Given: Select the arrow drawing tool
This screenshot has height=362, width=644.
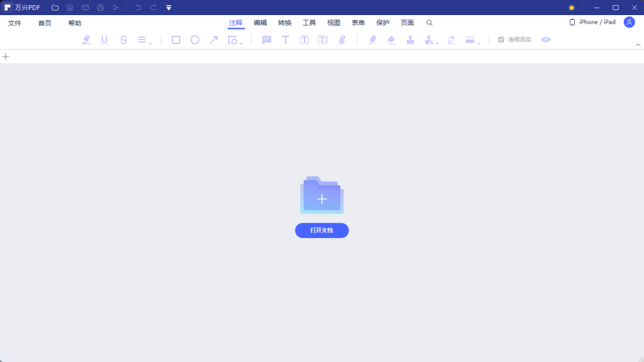Looking at the screenshot, I should pyautogui.click(x=214, y=40).
